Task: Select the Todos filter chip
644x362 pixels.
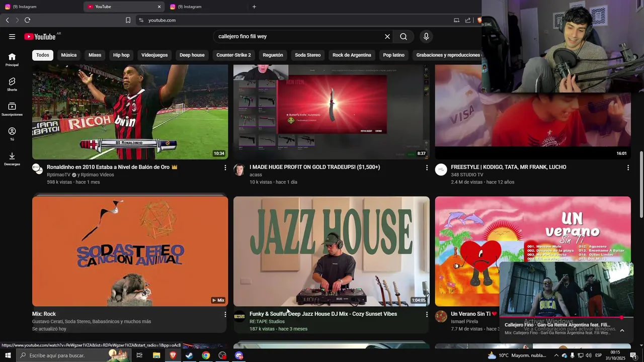Action: point(43,55)
